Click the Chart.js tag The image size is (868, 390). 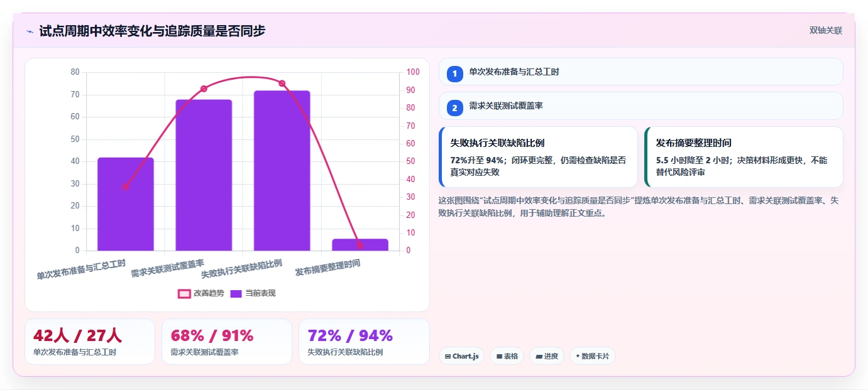click(461, 356)
